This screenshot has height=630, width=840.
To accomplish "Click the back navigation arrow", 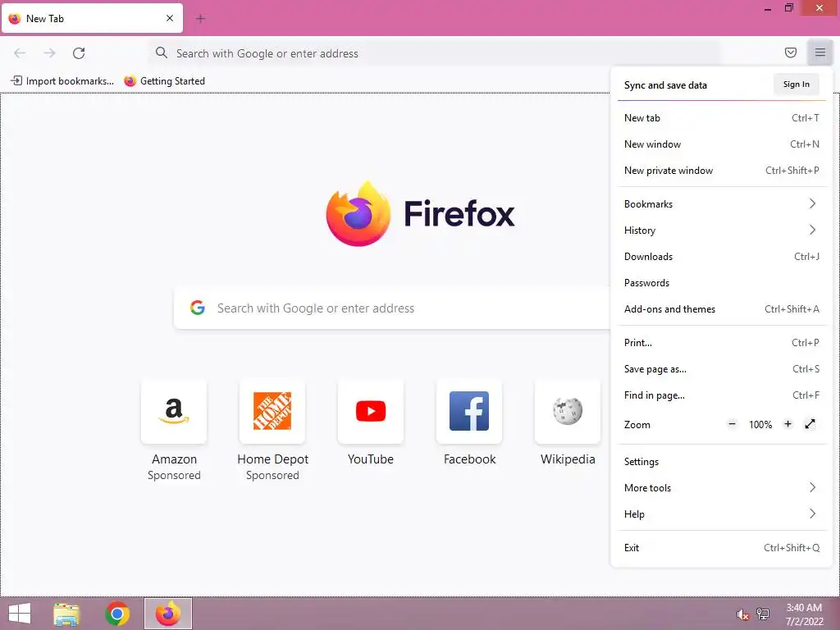I will (x=20, y=53).
